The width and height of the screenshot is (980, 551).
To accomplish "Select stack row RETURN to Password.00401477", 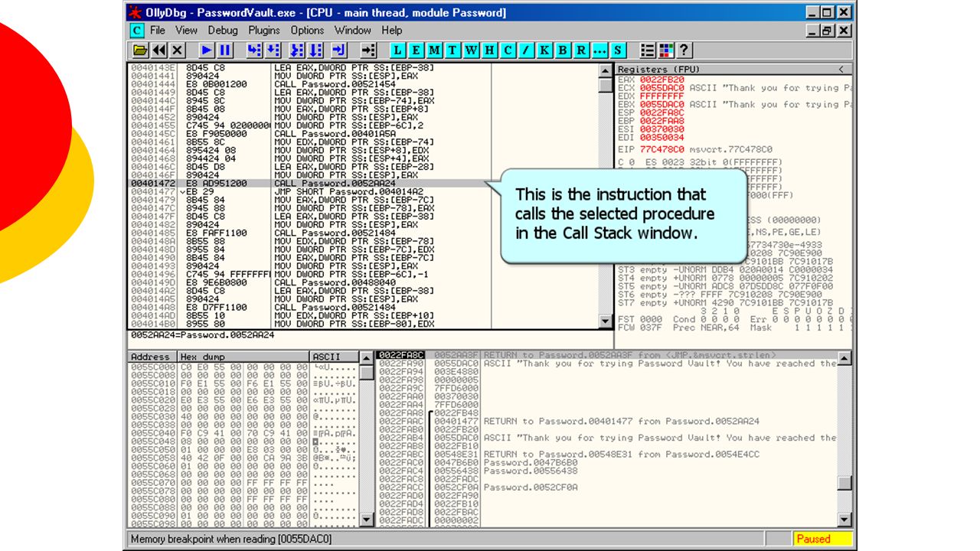I will [607, 421].
